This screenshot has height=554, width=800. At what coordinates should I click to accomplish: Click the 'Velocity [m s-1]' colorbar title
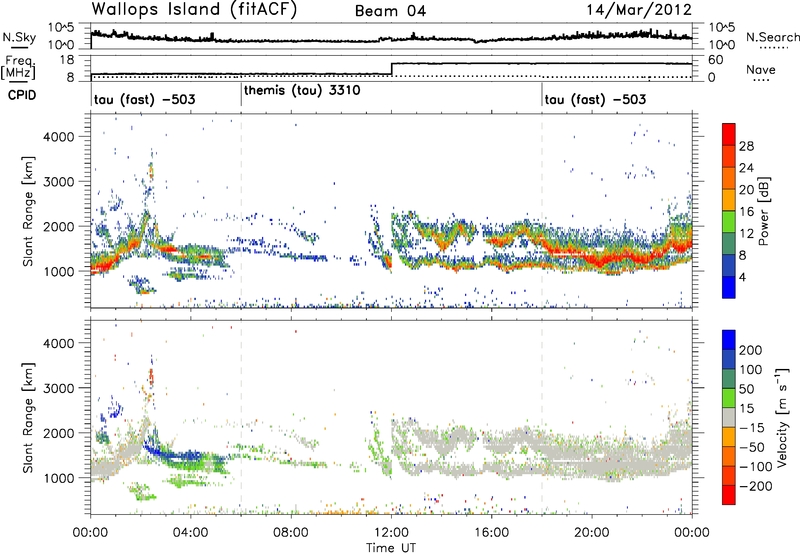pos(782,417)
